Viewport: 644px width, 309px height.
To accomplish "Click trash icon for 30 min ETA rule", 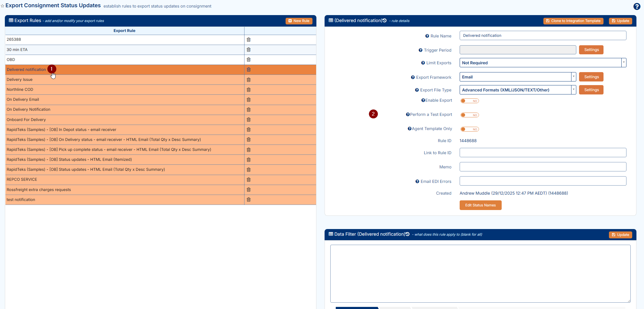I will [248, 49].
